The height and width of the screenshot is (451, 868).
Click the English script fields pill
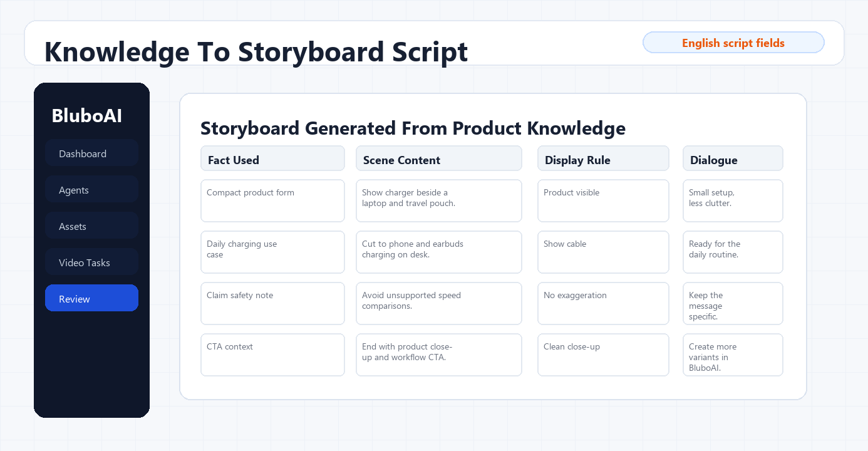coord(733,43)
